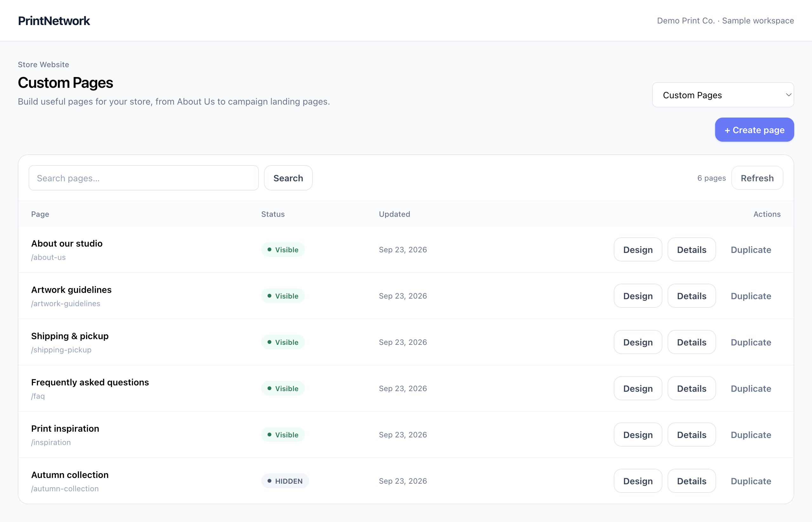Click the HIDDEN status badge for Autumn collection
This screenshot has height=522, width=812.
(285, 481)
